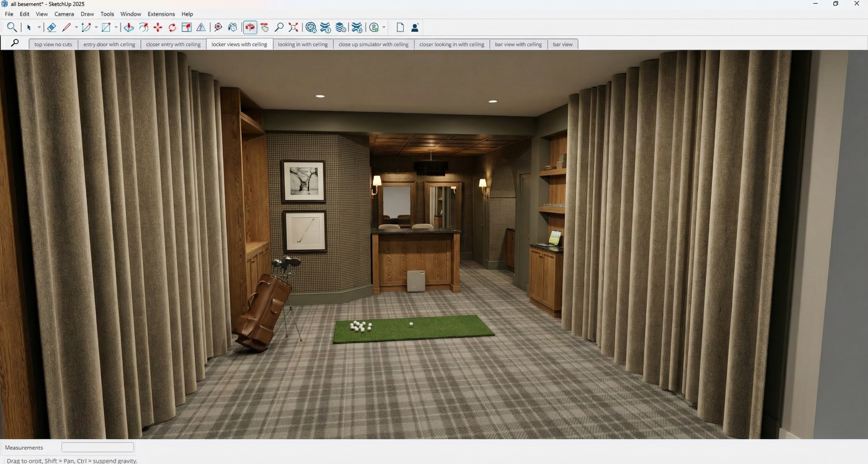Click the scene search magnifier button
The width and height of the screenshot is (868, 464).
14,43
